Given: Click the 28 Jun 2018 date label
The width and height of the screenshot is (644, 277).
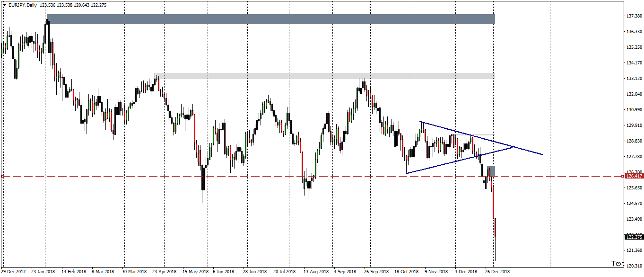Looking at the screenshot, I should tap(255, 272).
